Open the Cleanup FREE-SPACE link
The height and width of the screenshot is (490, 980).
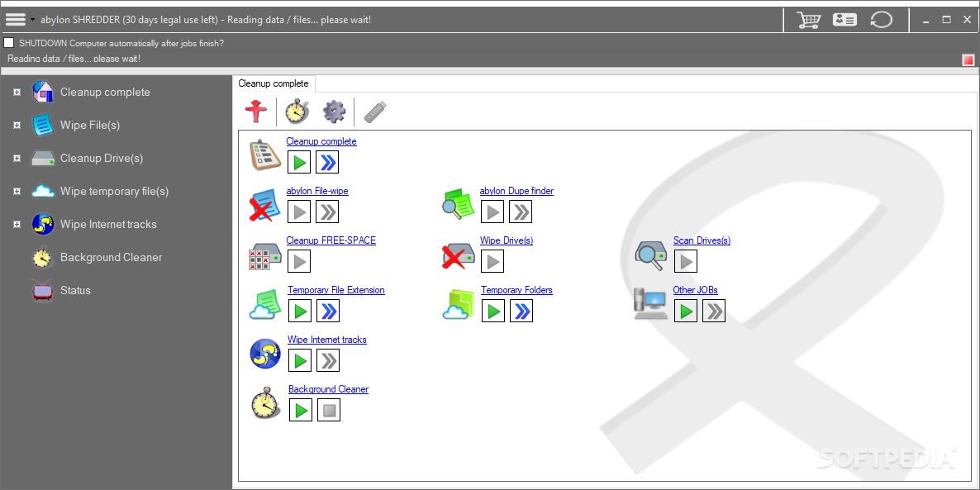[x=331, y=240]
